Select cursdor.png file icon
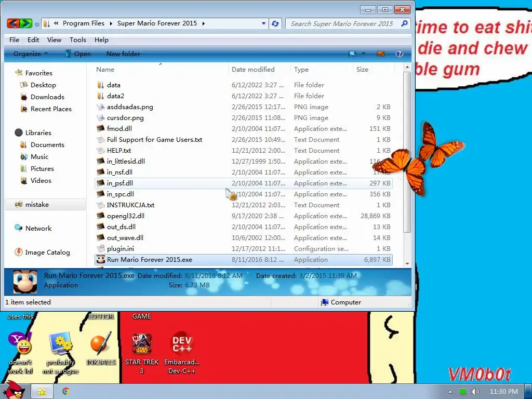532x399 pixels. coord(100,118)
